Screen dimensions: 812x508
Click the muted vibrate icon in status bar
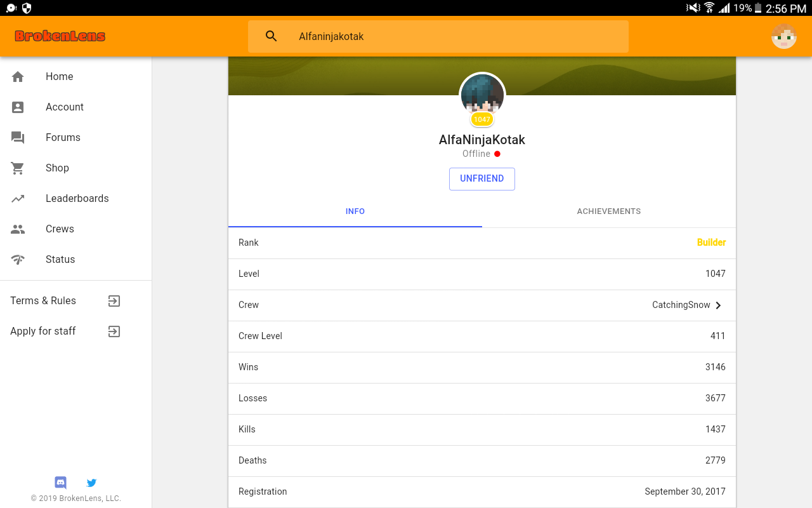pos(693,8)
